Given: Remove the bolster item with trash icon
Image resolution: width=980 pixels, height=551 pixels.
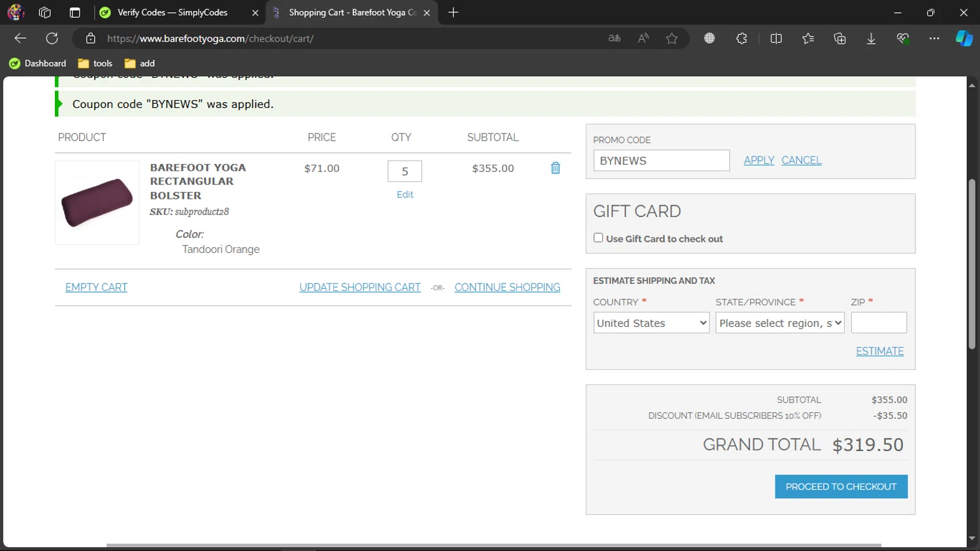Looking at the screenshot, I should (x=555, y=168).
